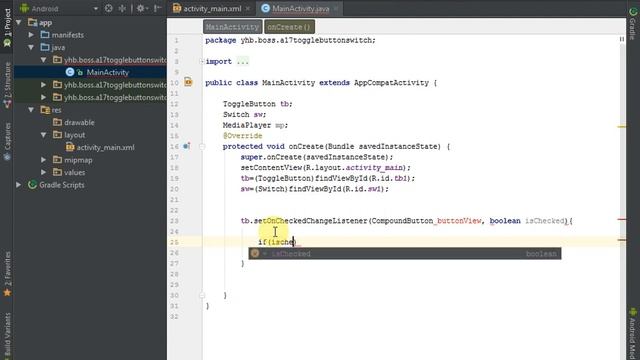Collapse the res folder

pyautogui.click(x=31, y=110)
